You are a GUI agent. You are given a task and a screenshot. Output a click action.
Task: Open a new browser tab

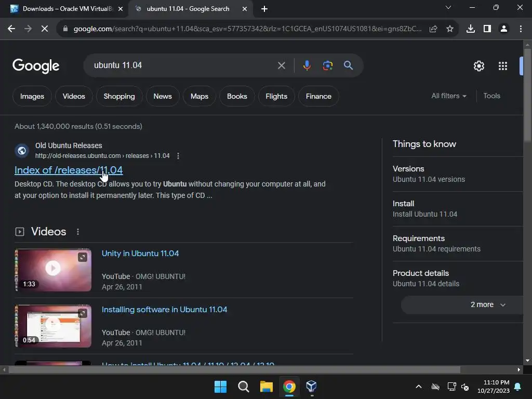coord(264,9)
